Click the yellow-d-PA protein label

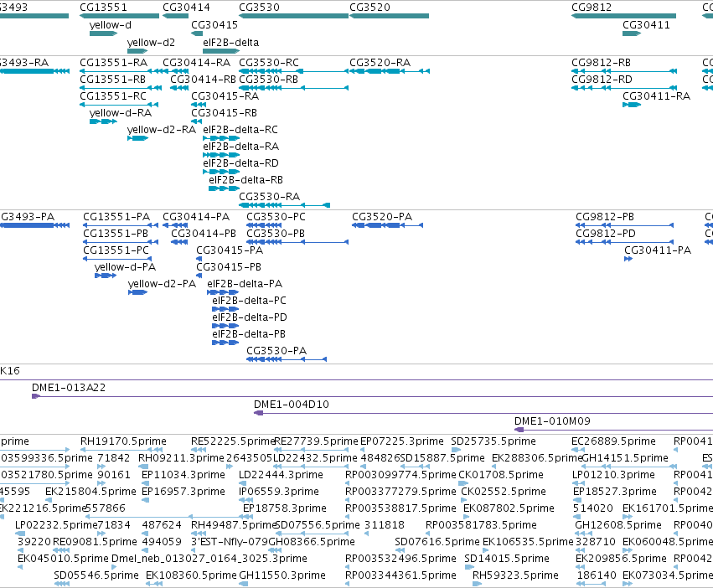point(125,267)
